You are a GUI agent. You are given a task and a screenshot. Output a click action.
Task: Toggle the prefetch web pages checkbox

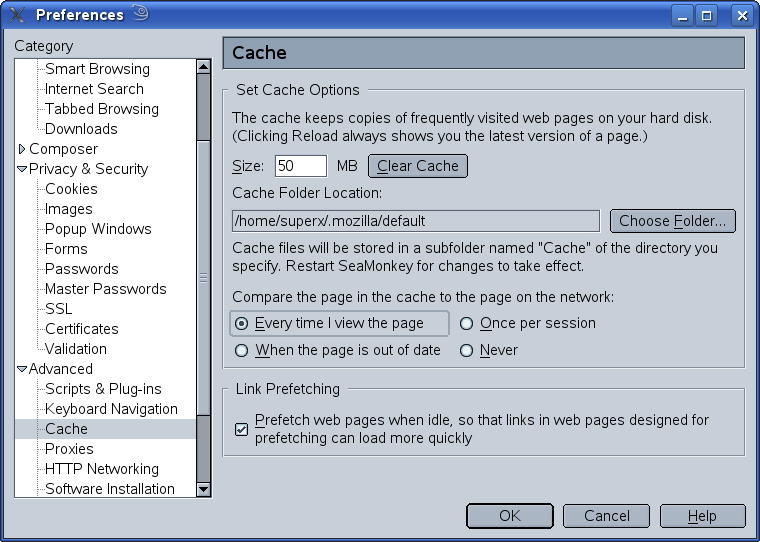241,429
